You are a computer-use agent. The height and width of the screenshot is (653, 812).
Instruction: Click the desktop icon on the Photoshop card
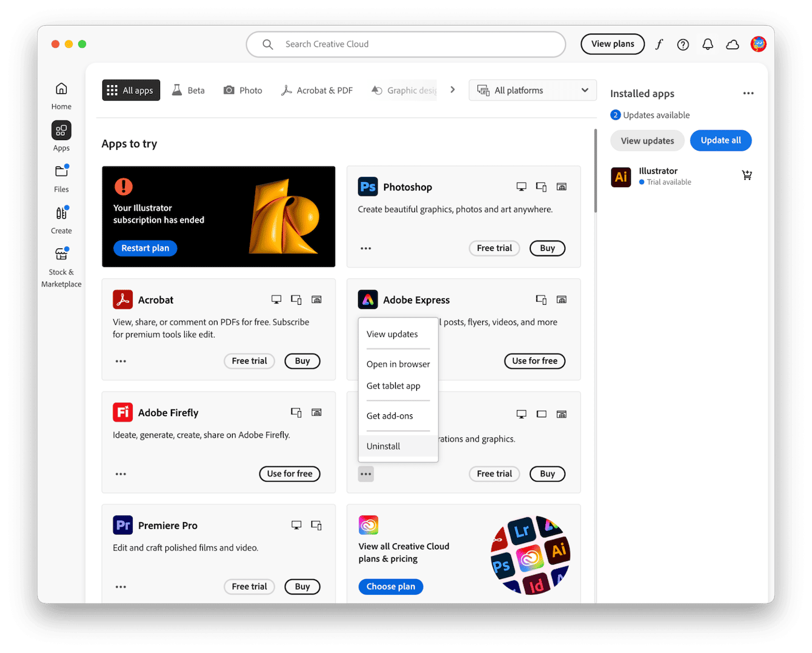coord(521,187)
